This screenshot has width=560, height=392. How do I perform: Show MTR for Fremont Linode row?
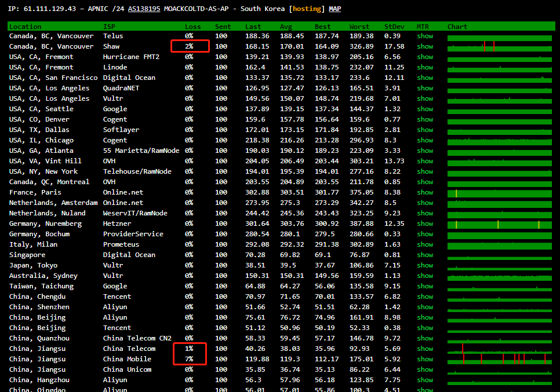point(425,67)
